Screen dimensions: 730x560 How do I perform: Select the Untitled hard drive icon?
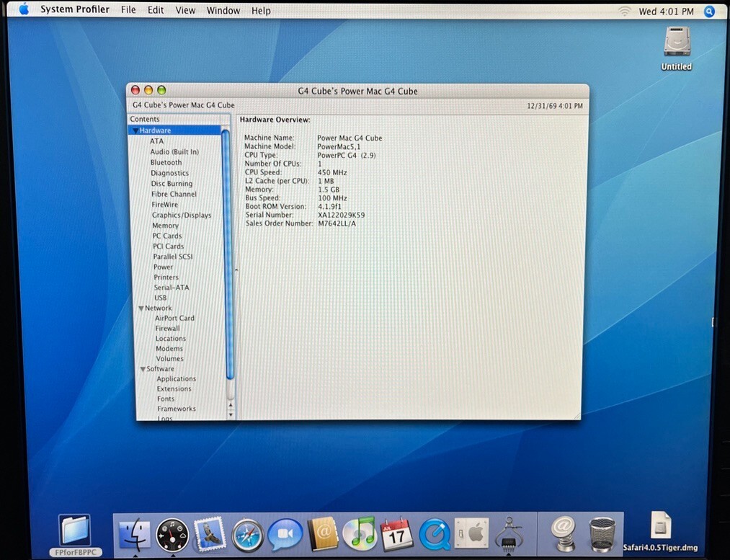677,43
